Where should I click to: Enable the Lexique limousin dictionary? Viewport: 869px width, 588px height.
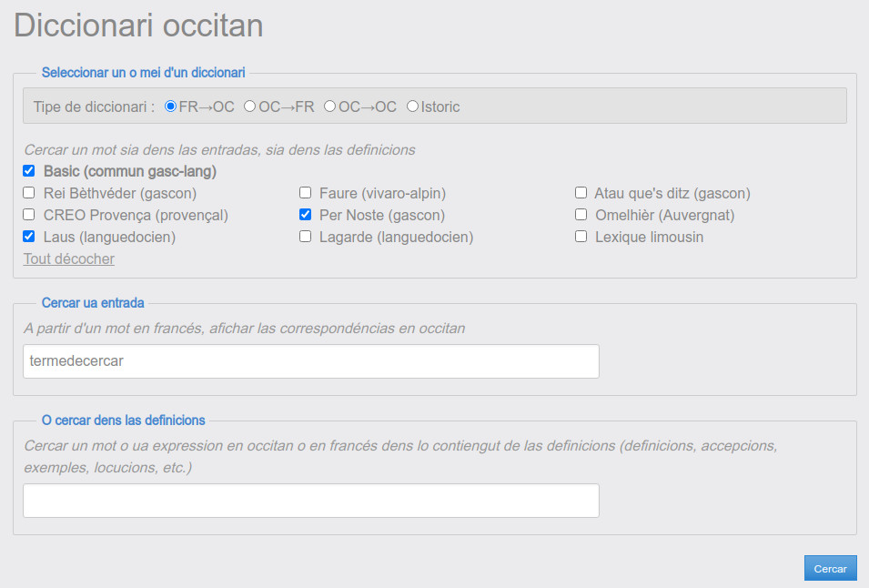pos(581,237)
